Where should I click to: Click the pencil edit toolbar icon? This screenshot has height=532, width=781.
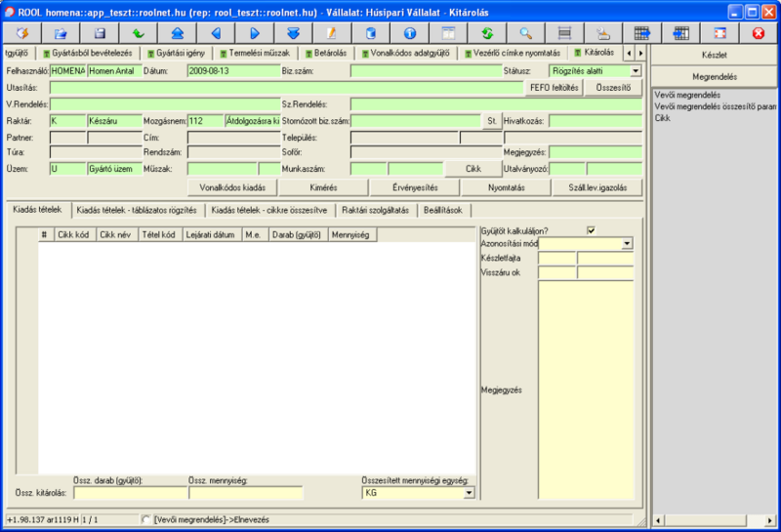coord(332,33)
